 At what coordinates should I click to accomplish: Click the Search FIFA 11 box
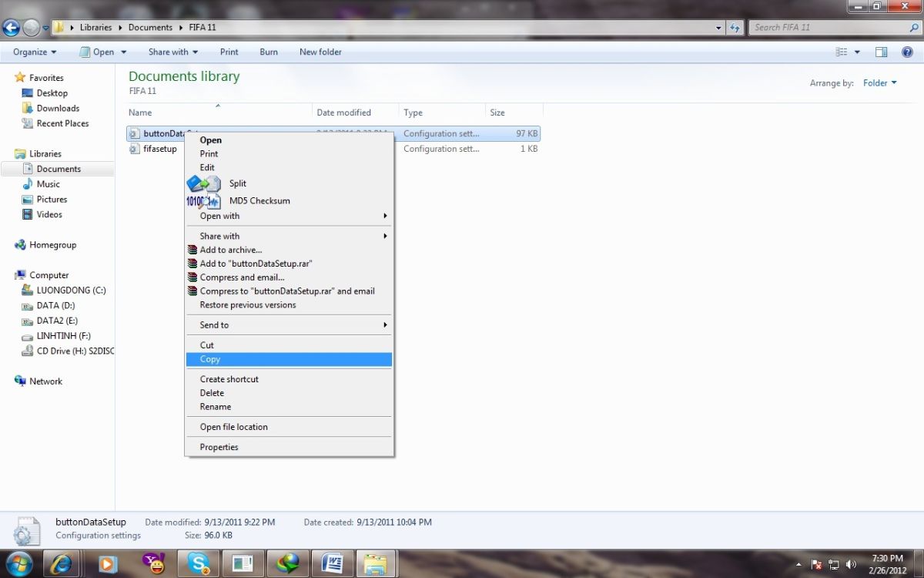pyautogui.click(x=828, y=28)
